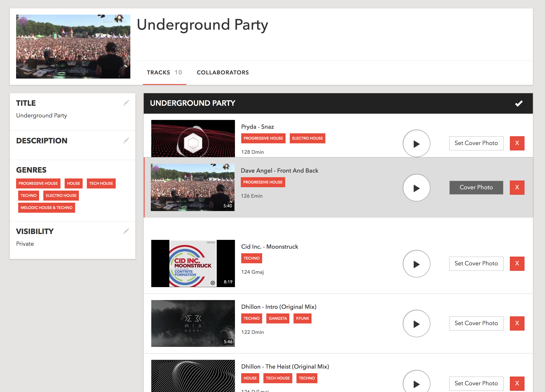The height and width of the screenshot is (392, 545).
Task: Play Pryda - Snaz track
Action: [x=416, y=144]
